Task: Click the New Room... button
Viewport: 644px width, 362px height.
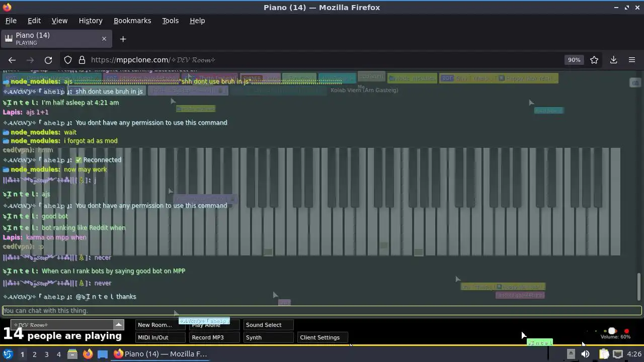Action: [x=160, y=325]
